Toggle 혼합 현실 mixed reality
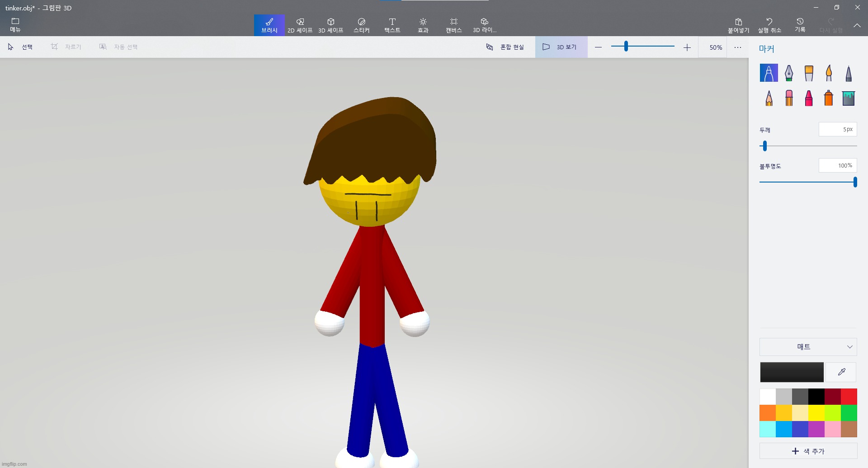 coord(505,47)
